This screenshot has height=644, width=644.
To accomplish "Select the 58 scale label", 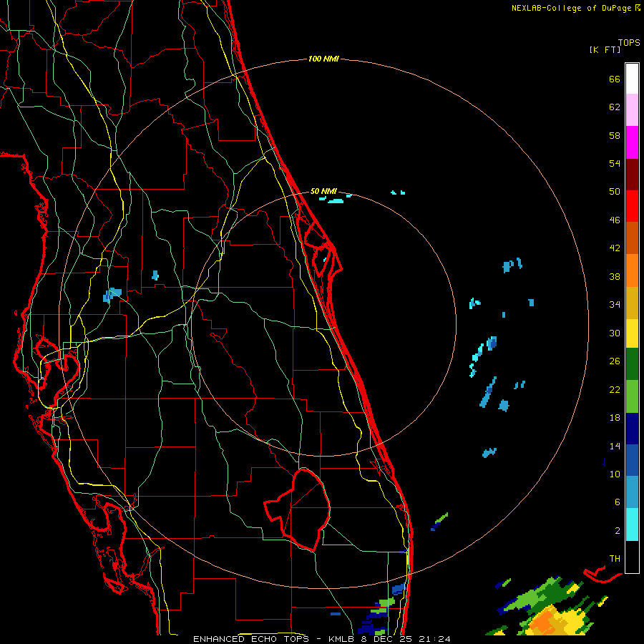I will click(615, 135).
